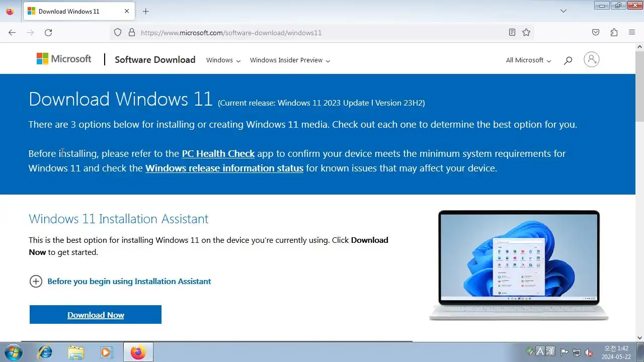Click the tracking protection shield icon
Viewport: 644px width, 362px height.
coord(118,32)
